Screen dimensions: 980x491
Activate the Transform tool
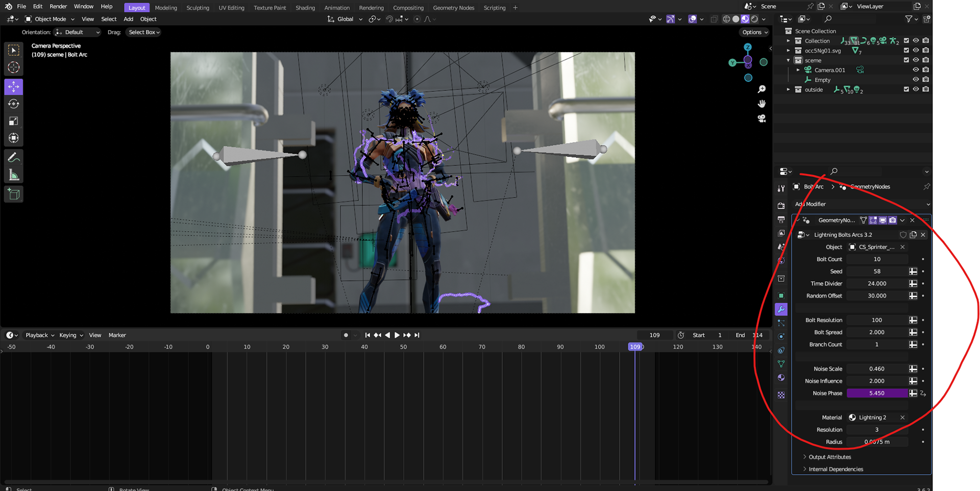pyautogui.click(x=14, y=138)
